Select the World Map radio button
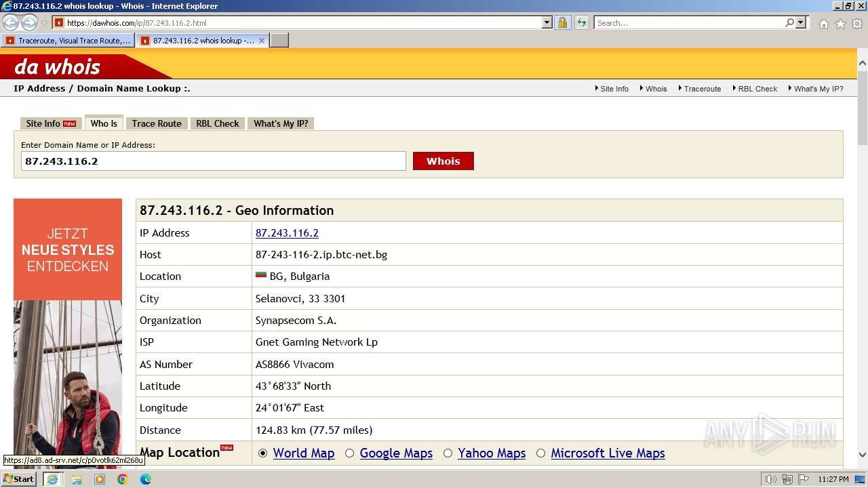 pos(263,453)
